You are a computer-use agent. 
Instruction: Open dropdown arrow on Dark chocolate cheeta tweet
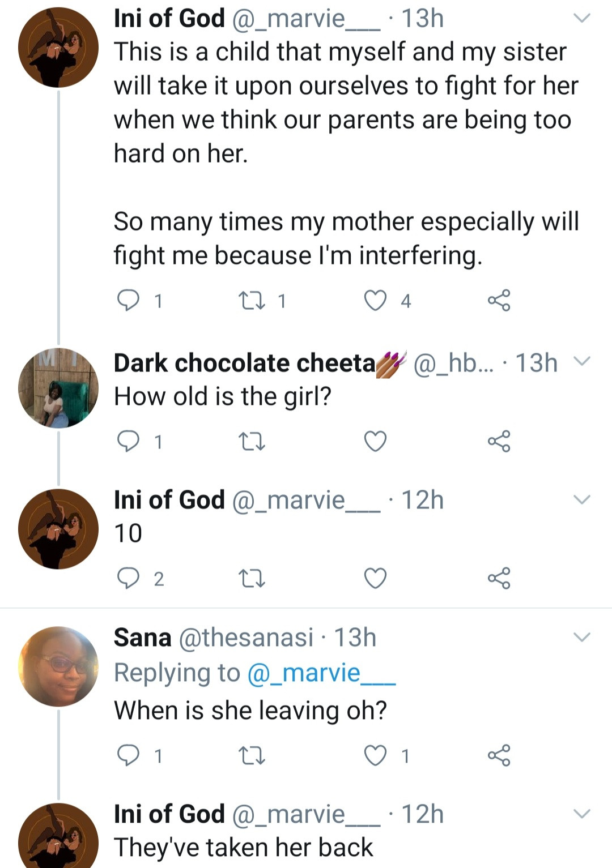pyautogui.click(x=582, y=361)
